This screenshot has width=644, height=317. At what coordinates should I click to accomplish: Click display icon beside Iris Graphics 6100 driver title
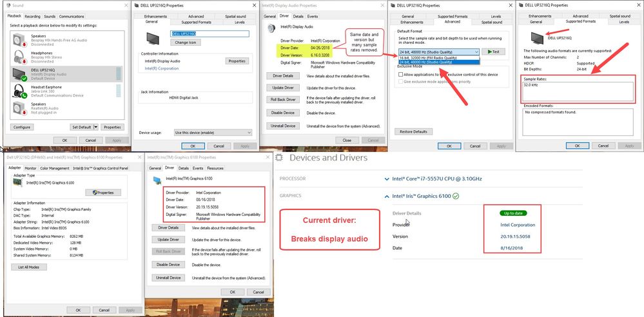point(157,180)
